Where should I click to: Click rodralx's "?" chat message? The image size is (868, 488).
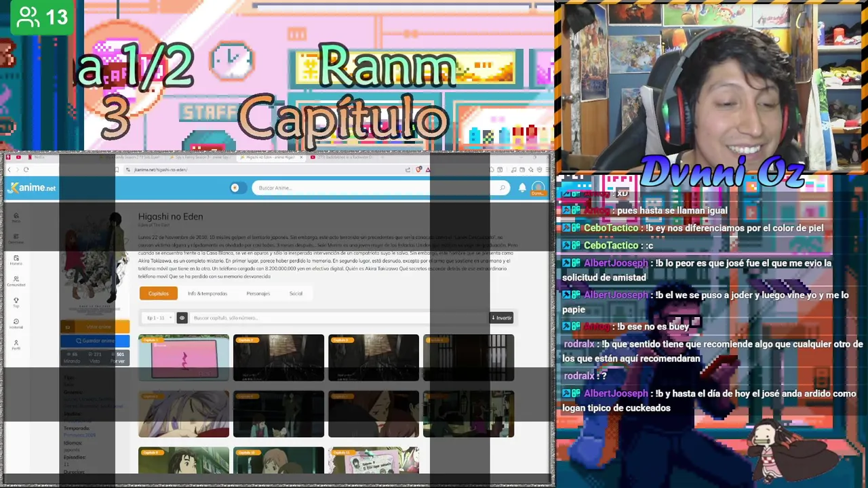click(585, 375)
